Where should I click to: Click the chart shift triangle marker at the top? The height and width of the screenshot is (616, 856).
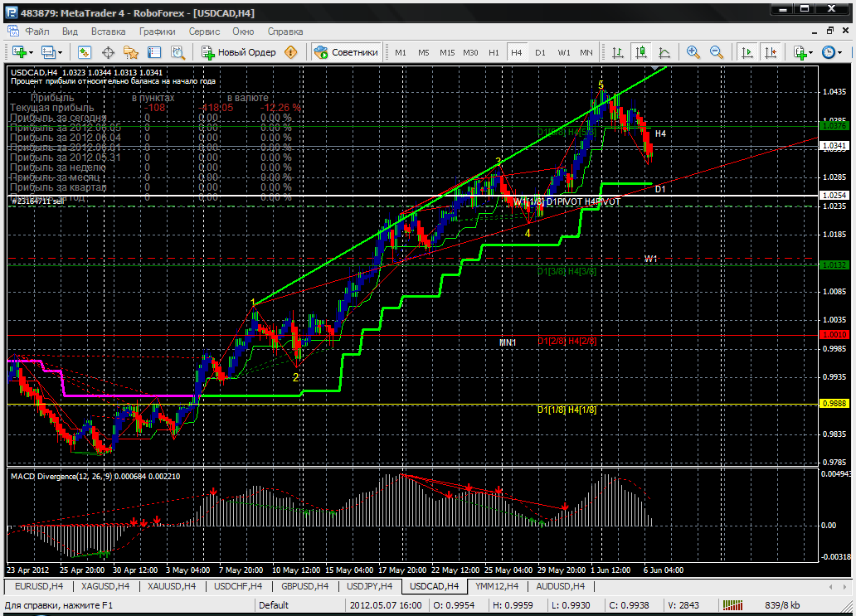(x=655, y=68)
